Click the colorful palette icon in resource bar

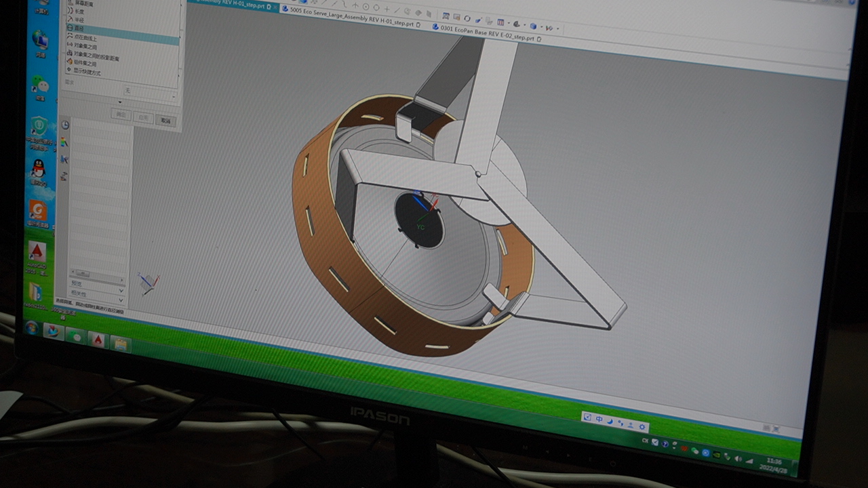coord(64,142)
